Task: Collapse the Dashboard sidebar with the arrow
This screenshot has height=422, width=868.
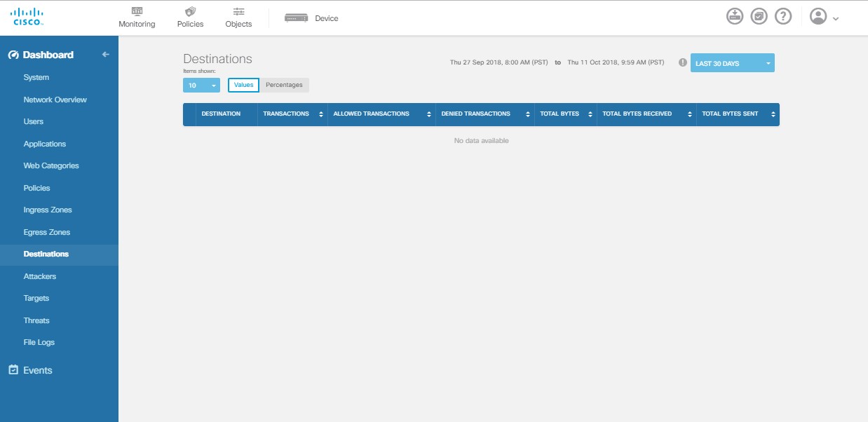Action: click(107, 54)
